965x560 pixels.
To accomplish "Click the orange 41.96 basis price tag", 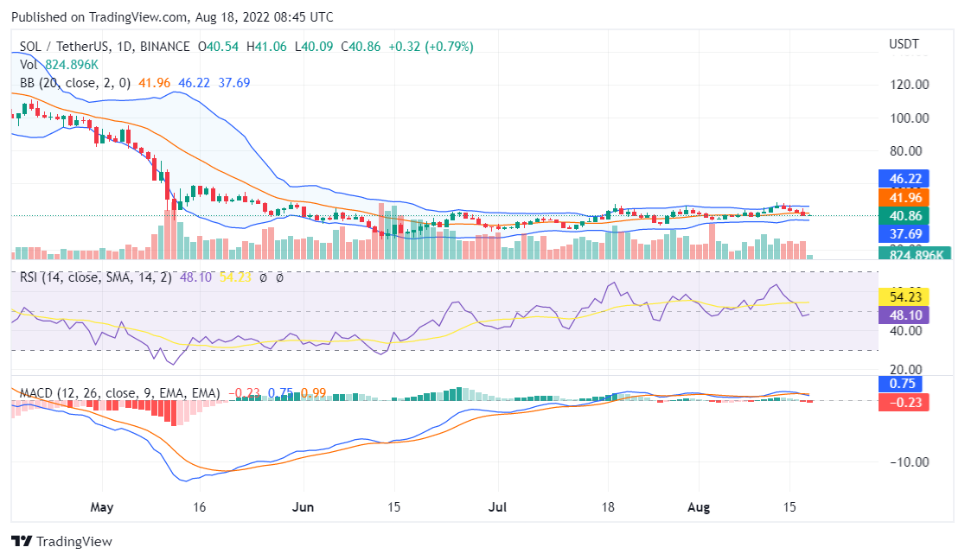I will [x=904, y=197].
